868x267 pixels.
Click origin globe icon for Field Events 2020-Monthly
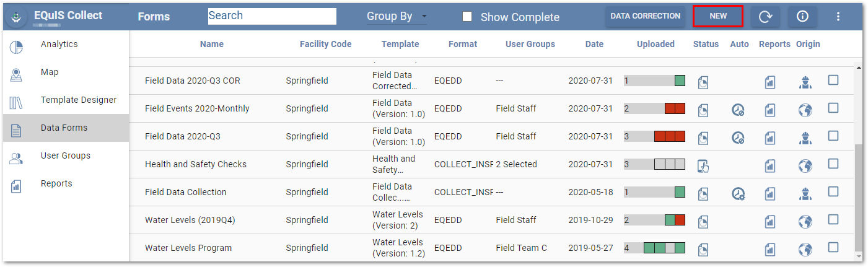805,110
